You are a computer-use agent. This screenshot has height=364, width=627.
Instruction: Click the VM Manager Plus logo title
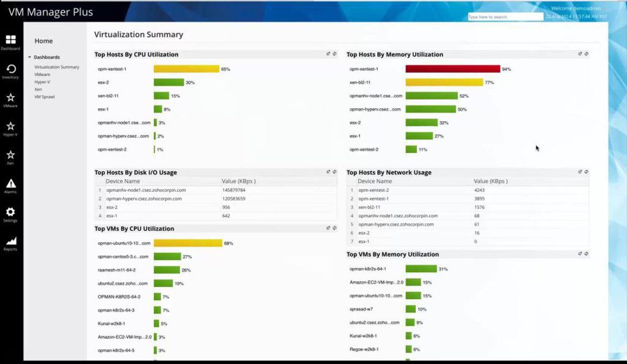51,12
